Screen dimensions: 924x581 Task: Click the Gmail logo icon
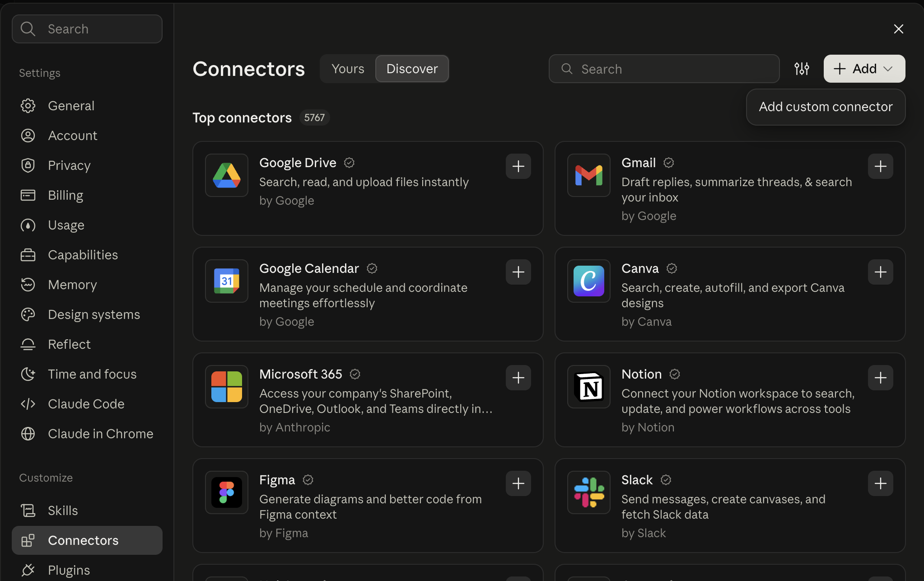click(589, 175)
